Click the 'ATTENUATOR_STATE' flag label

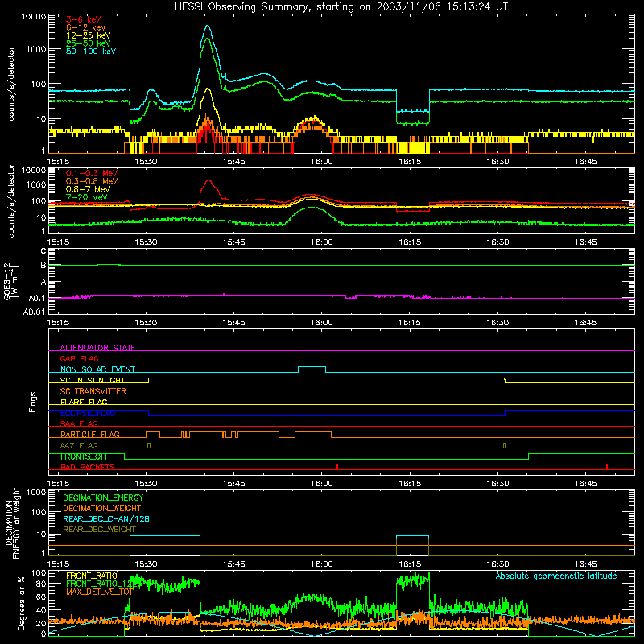pos(97,348)
